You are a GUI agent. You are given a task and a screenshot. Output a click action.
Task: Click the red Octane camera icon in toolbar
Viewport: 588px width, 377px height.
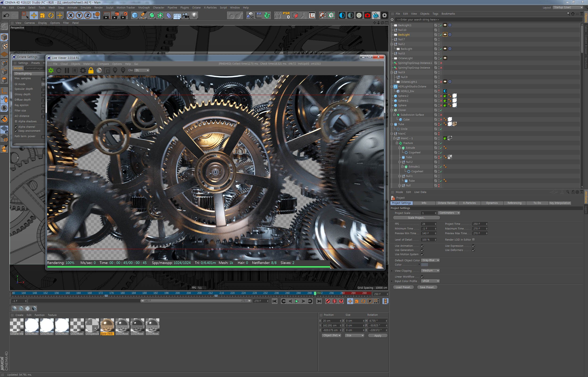click(x=367, y=15)
